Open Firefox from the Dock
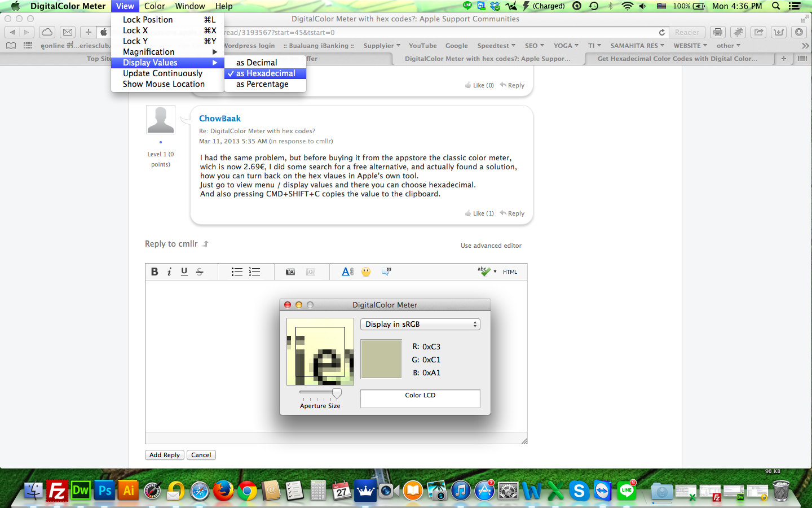The image size is (812, 508). tap(223, 491)
